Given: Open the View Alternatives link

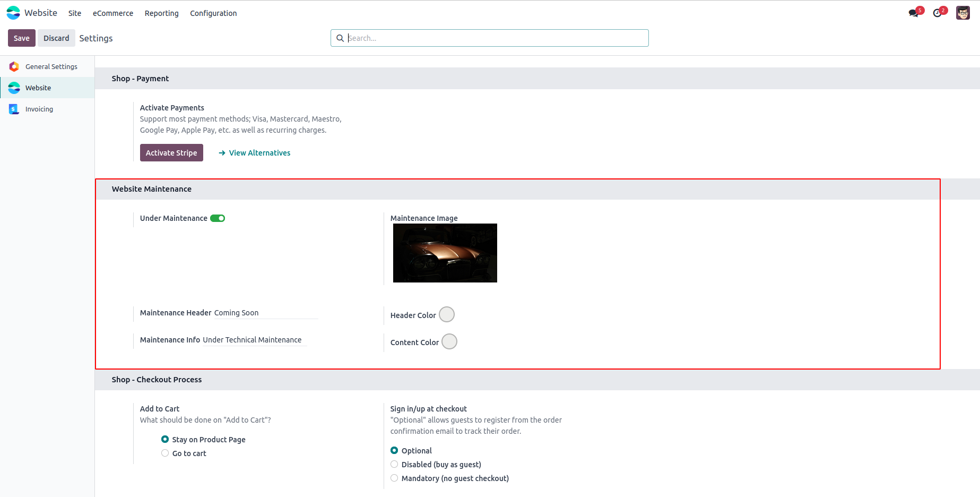Looking at the screenshot, I should tap(259, 153).
